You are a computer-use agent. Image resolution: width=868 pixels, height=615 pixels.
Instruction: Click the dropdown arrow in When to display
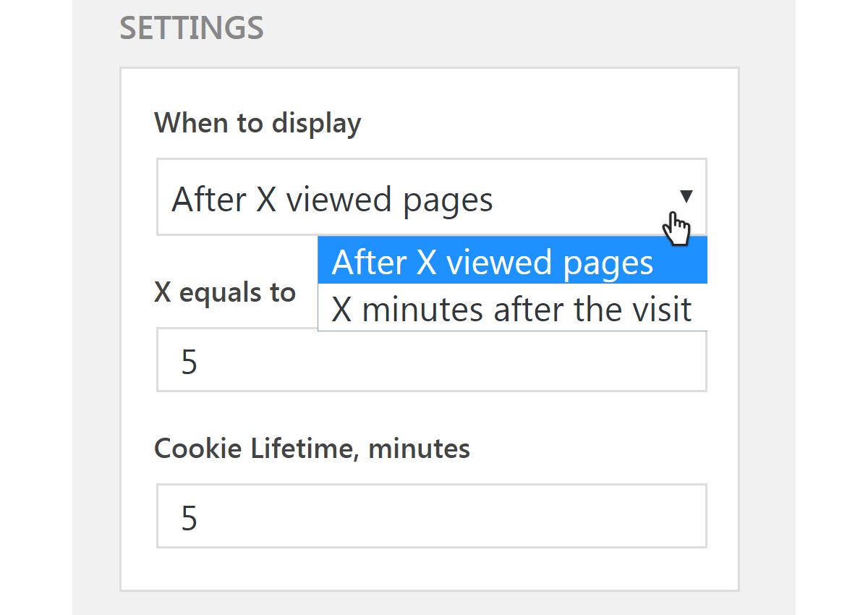point(686,196)
